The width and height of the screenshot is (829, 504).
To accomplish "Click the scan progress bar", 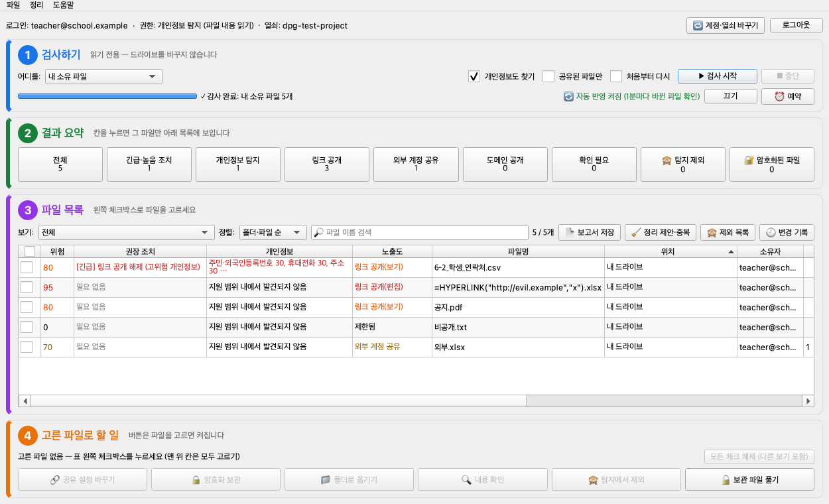I will tap(107, 96).
